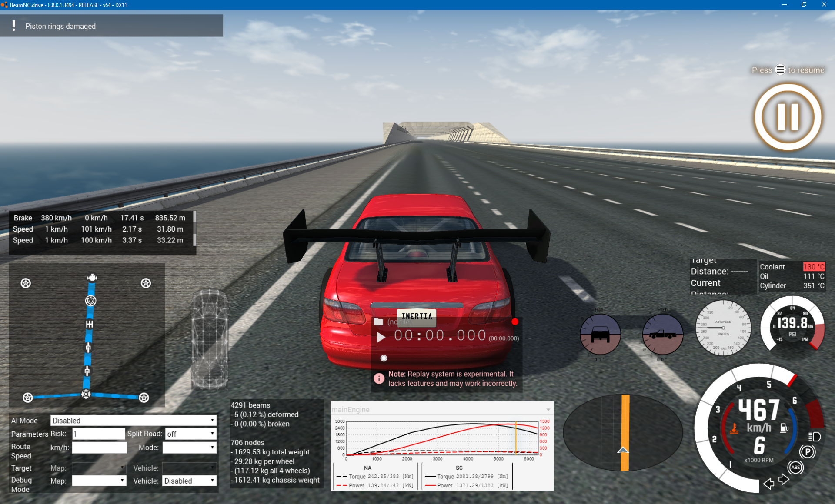Click the front-left wheel icon in drivetrain
835x504 pixels.
pyautogui.click(x=26, y=283)
